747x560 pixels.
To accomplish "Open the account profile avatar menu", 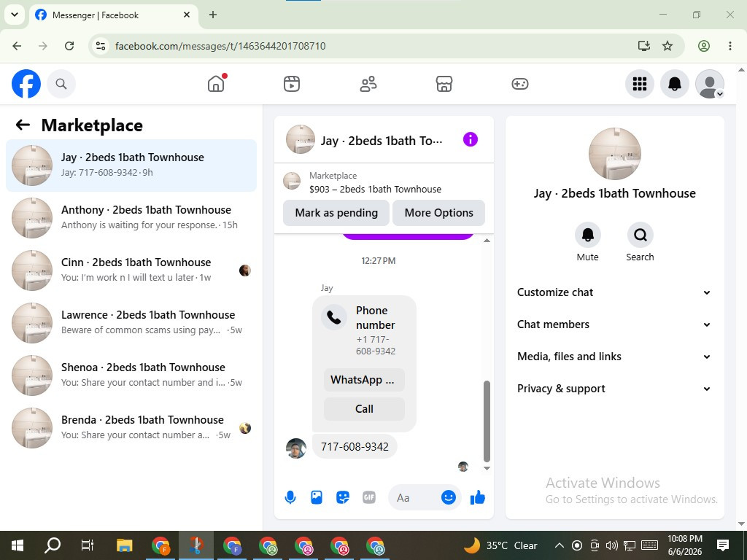I will [x=710, y=84].
